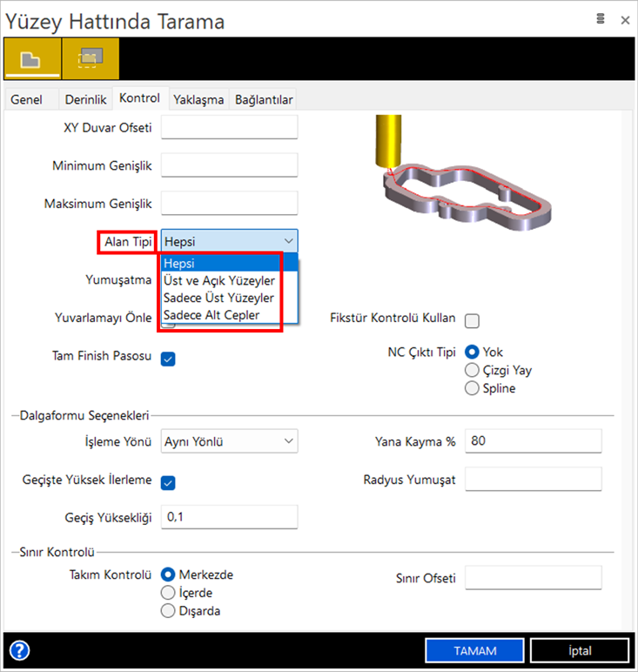Click the toolpath preview illustration

(x=464, y=172)
